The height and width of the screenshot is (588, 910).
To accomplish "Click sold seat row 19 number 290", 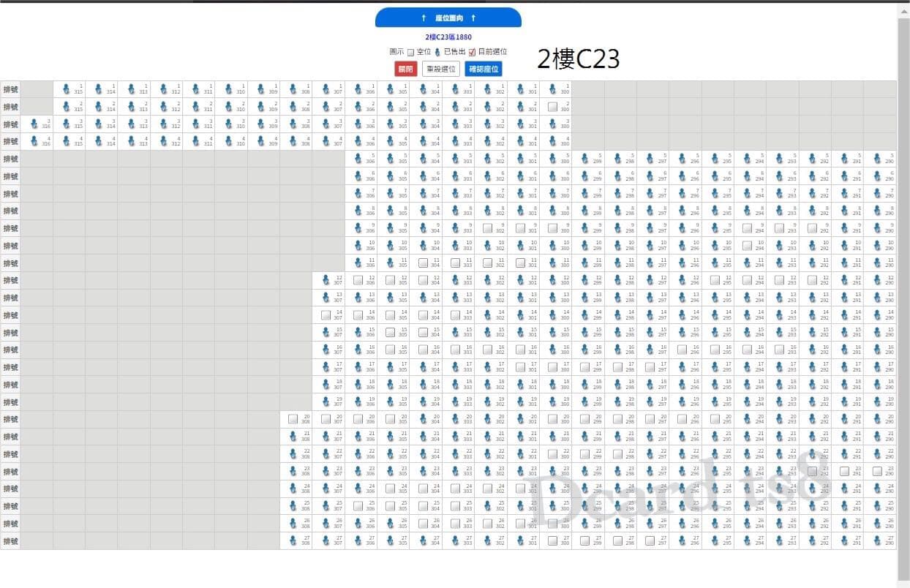I will (x=877, y=402).
